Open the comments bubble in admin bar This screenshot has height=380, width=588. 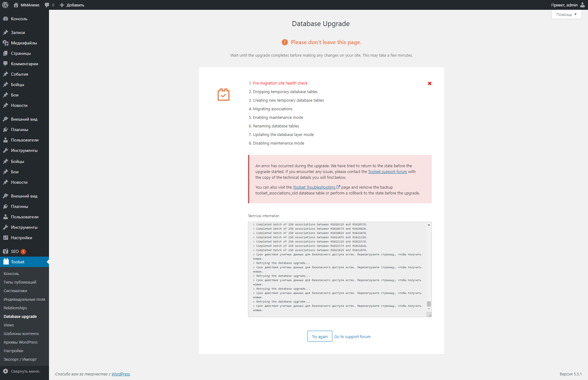coord(47,5)
